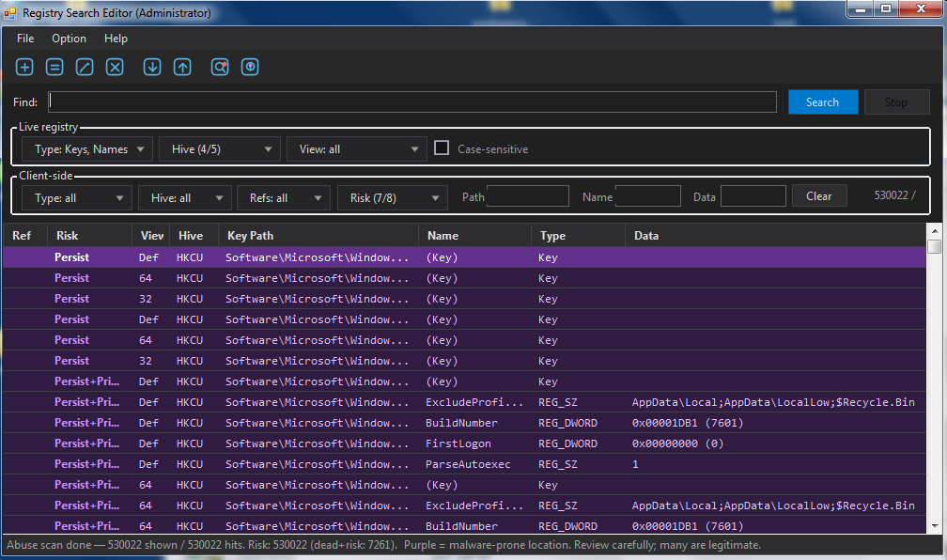Click the data value '1' in ParseAutoexec row
The height and width of the screenshot is (560, 947).
tap(635, 464)
